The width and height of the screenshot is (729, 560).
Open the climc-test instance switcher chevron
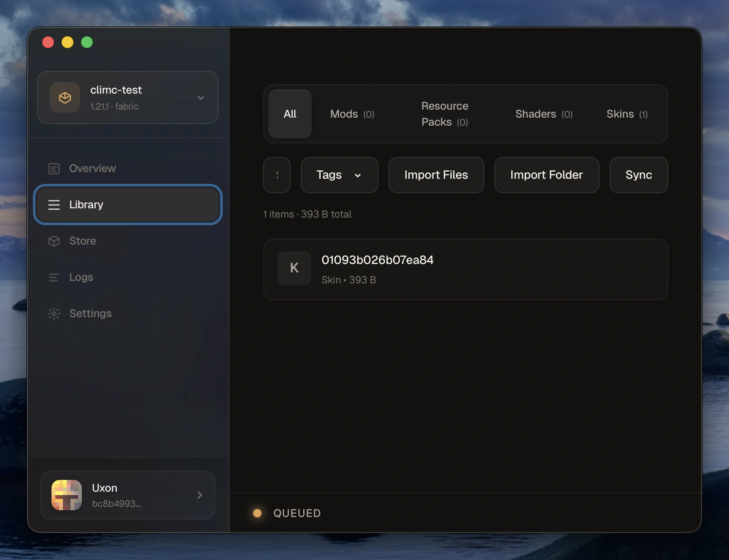click(x=201, y=97)
